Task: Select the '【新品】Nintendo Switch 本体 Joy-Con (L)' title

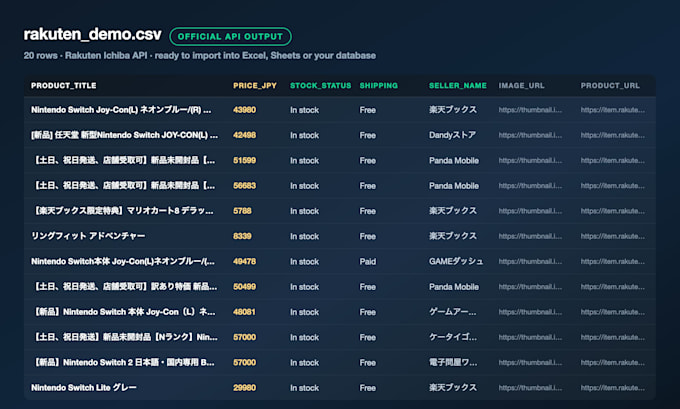Action: 123,311
